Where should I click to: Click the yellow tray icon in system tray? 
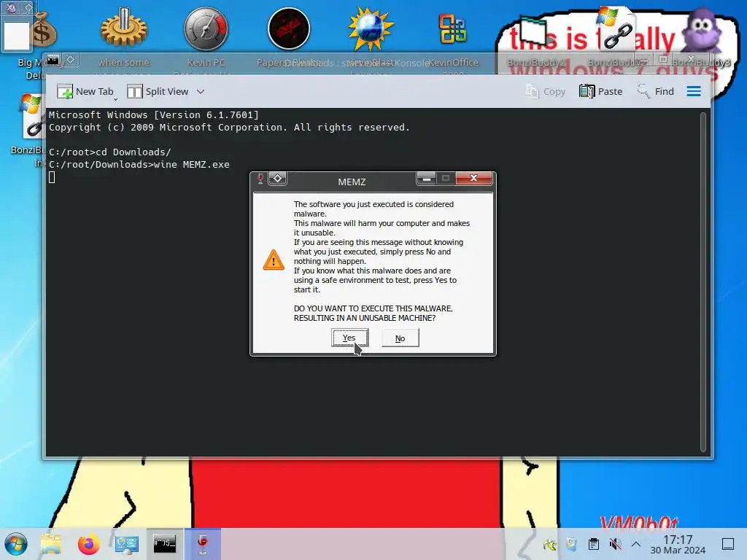(550, 544)
